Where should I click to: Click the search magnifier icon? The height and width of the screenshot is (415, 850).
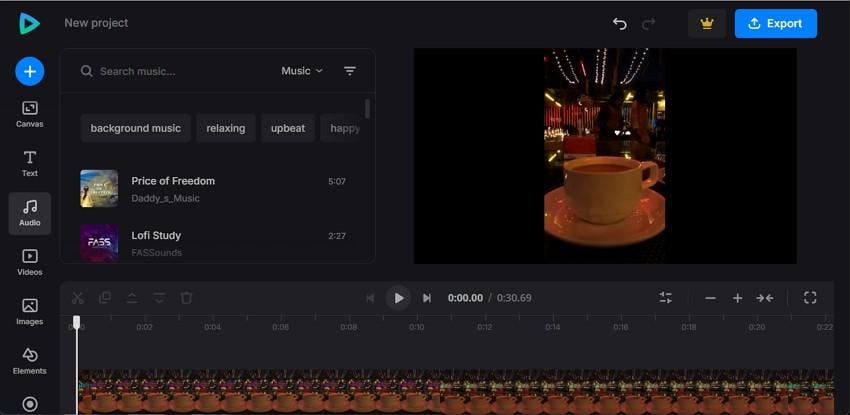[86, 71]
